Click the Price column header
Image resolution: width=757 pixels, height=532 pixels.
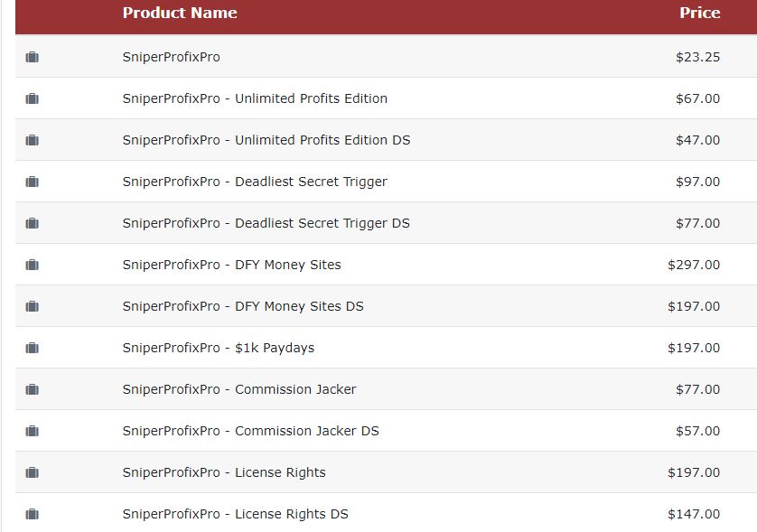pyautogui.click(x=699, y=13)
